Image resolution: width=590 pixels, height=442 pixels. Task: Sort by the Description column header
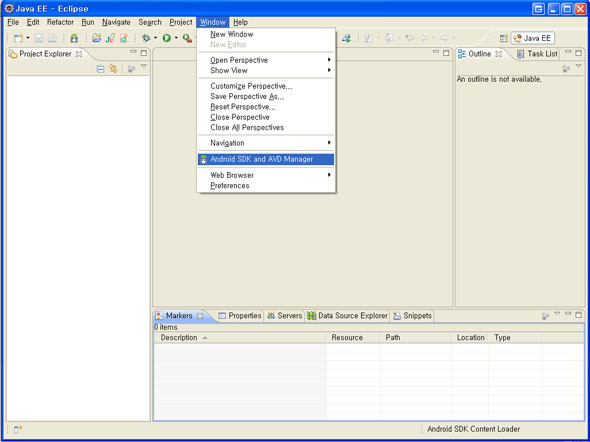click(x=240, y=337)
